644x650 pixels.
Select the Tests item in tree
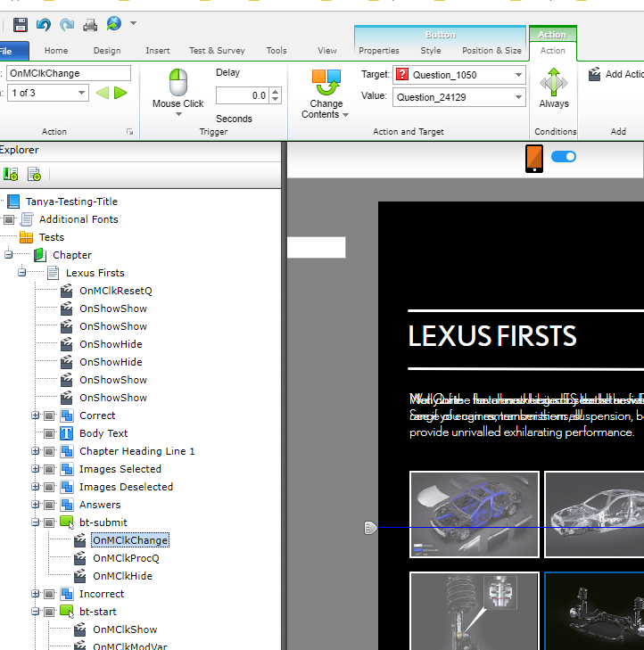(52, 237)
